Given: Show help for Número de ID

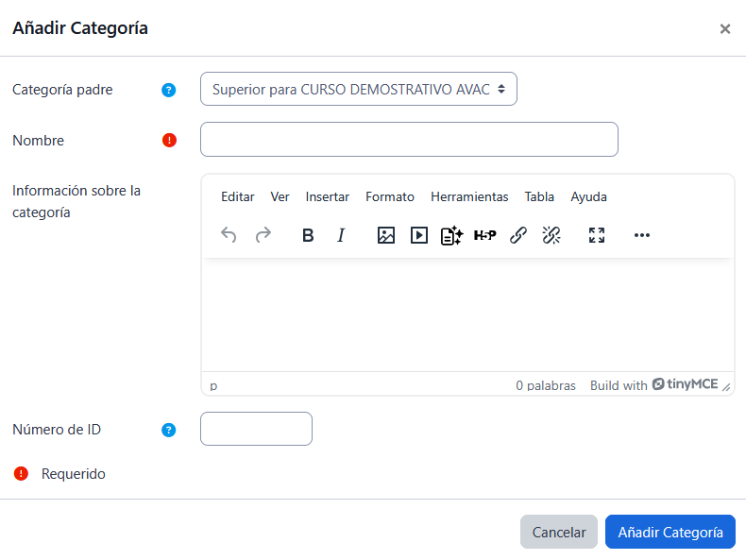Looking at the screenshot, I should [169, 430].
